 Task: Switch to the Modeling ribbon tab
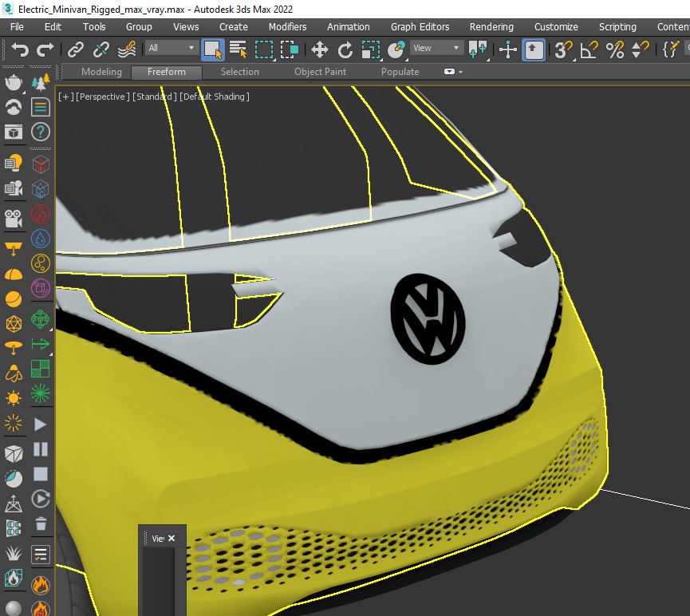(101, 72)
